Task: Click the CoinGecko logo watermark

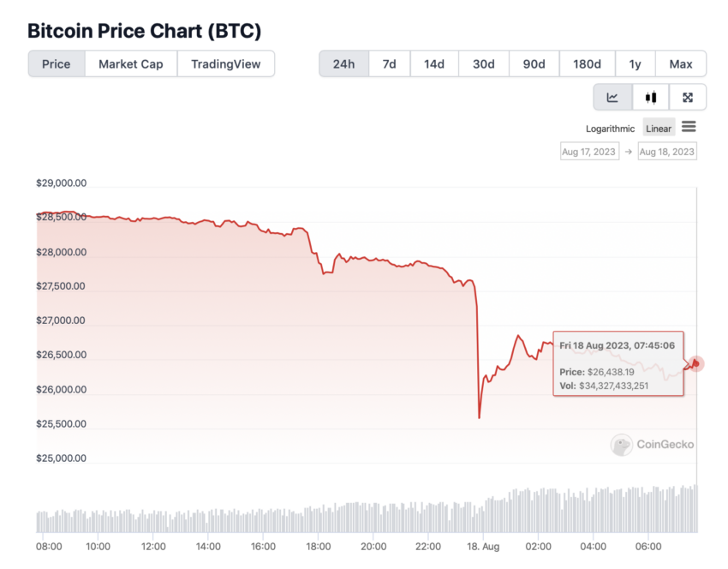Action: coord(653,445)
